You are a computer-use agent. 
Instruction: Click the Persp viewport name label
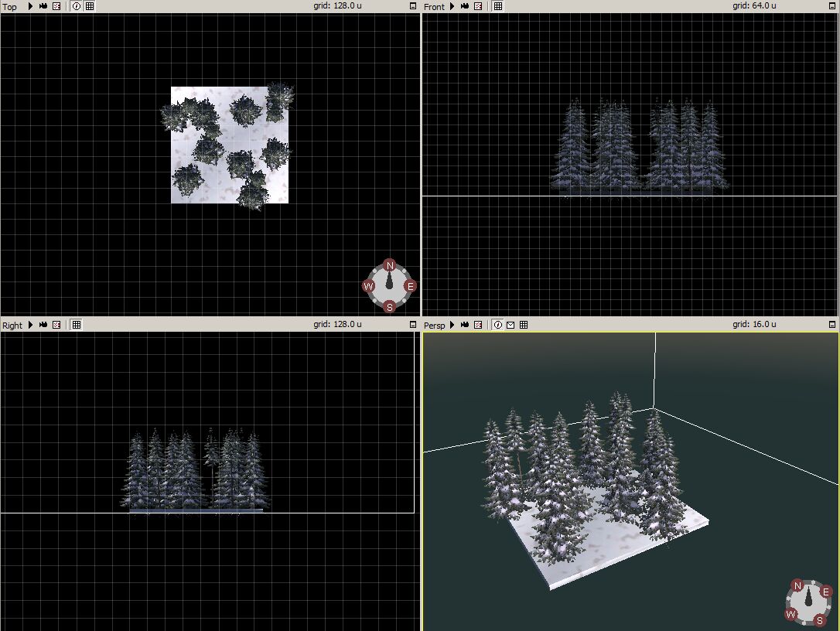pyautogui.click(x=434, y=326)
